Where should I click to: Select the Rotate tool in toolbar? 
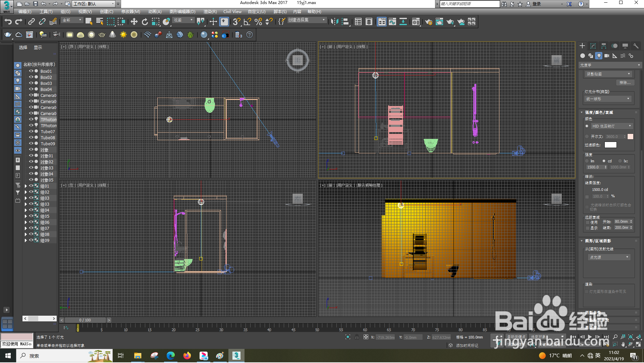(x=145, y=22)
